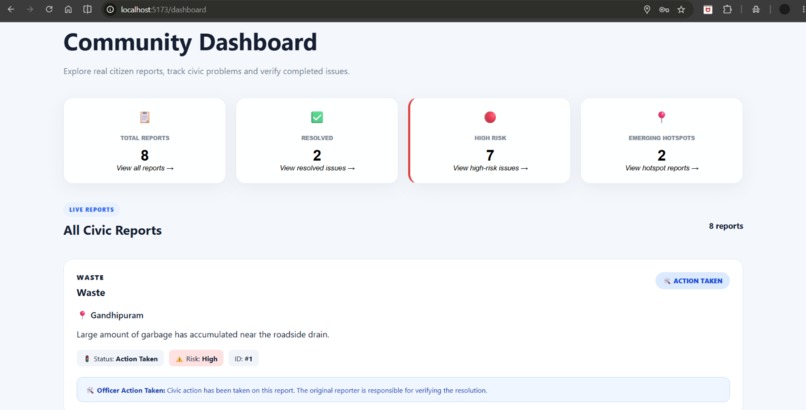
Task: Click the red extension icon in toolbar
Action: click(x=708, y=9)
